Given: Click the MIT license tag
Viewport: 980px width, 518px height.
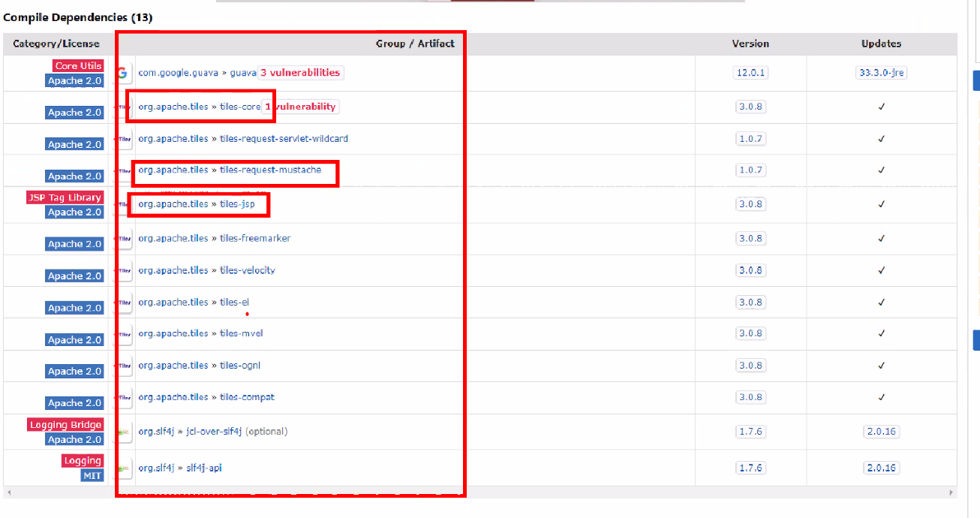Looking at the screenshot, I should click(92, 475).
